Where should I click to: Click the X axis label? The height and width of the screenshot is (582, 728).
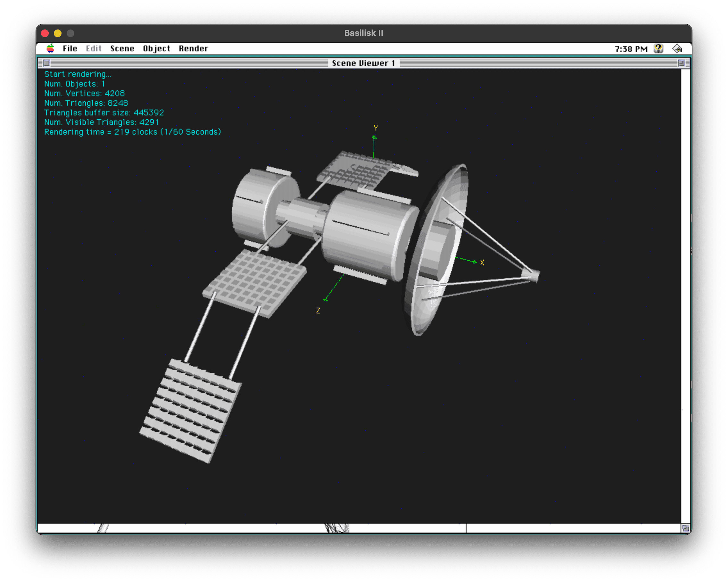[482, 262]
